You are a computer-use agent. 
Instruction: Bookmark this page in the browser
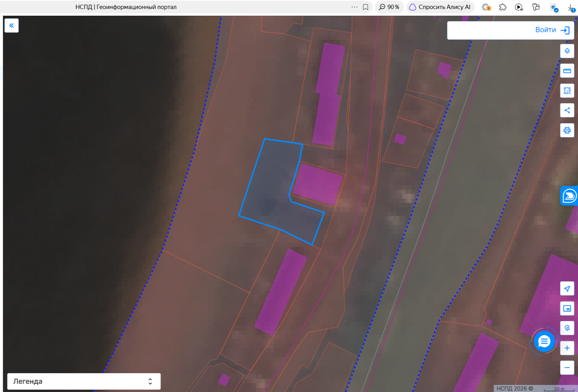(365, 7)
